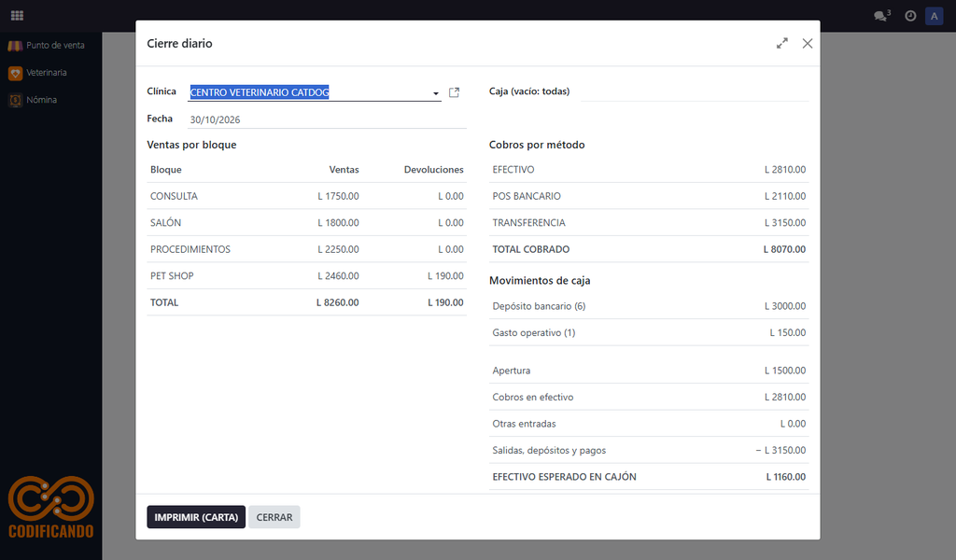Click the POS BANCARIO payment method row
Image resolution: width=956 pixels, height=560 pixels.
(x=649, y=196)
